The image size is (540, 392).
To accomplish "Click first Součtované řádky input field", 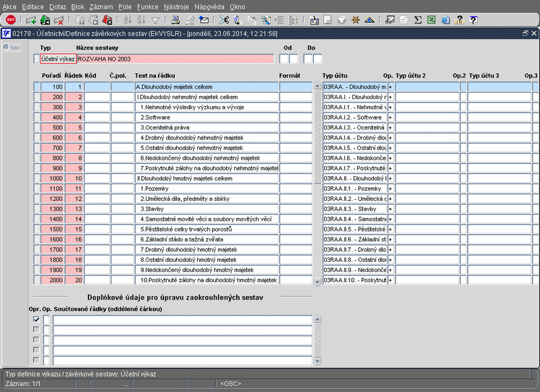I will point(182,320).
